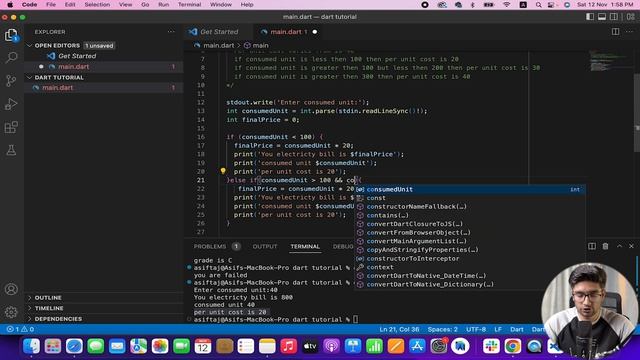Open the Terminal menu in menu bar
Viewport: 640px width, 360px height.
[189, 4]
